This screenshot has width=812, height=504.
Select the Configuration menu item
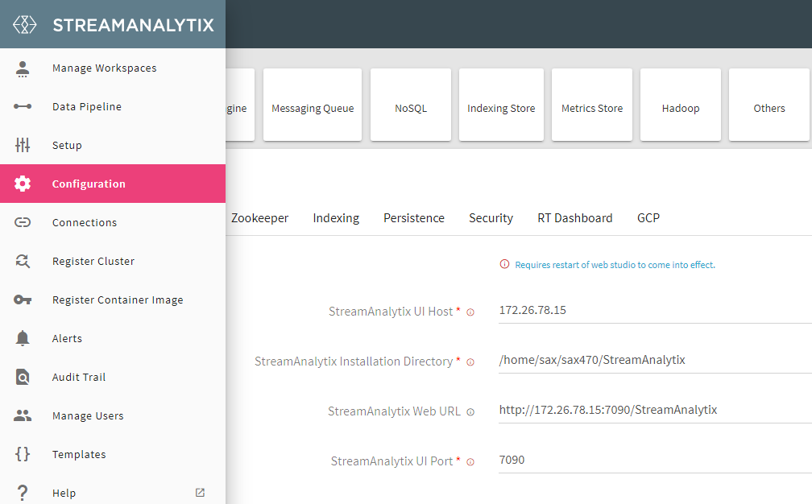pyautogui.click(x=113, y=184)
